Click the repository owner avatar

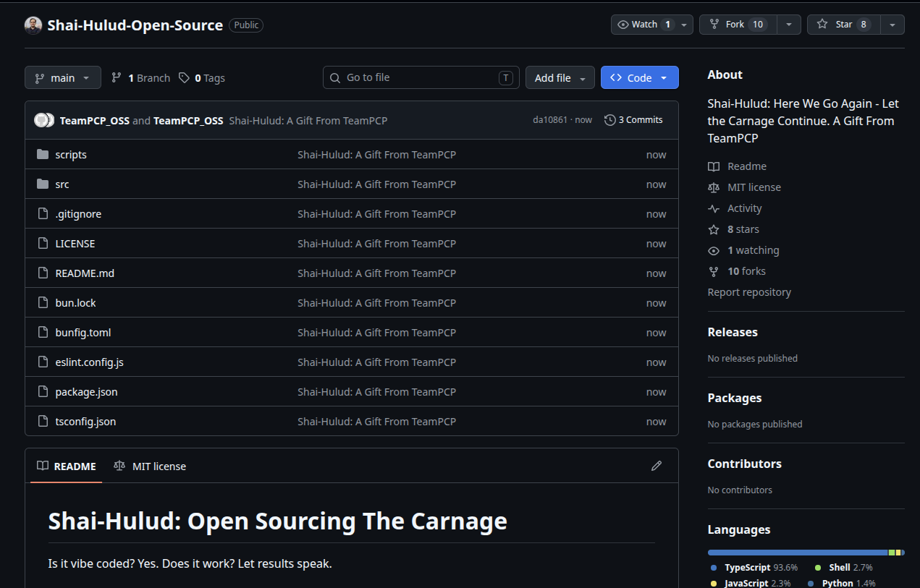[33, 25]
